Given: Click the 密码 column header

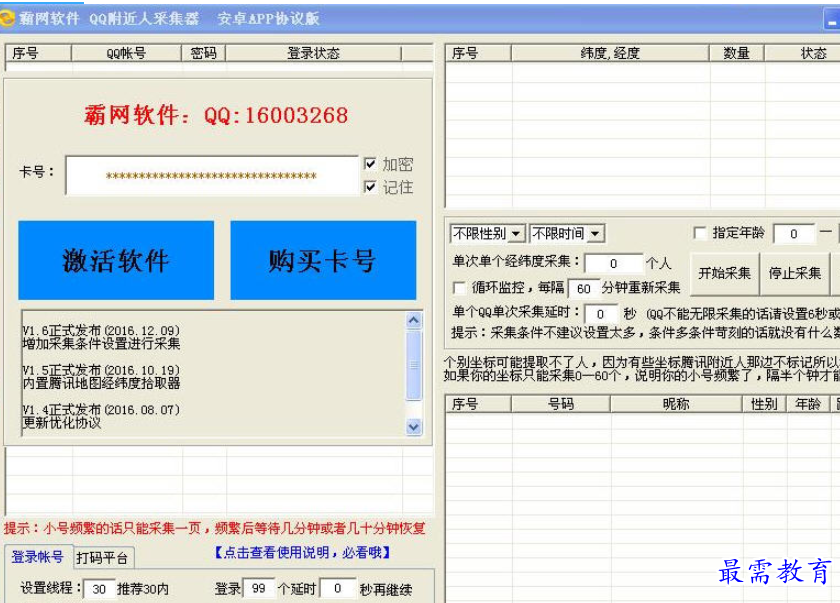Looking at the screenshot, I should 204,53.
